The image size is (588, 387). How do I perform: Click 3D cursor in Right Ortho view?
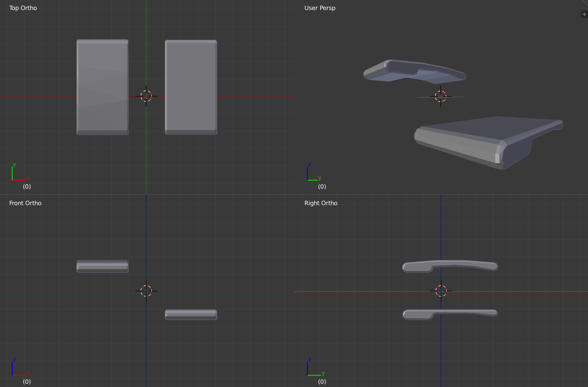[441, 291]
